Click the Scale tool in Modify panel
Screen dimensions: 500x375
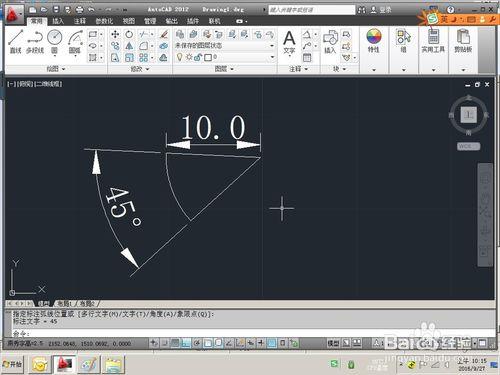[x=129, y=58]
